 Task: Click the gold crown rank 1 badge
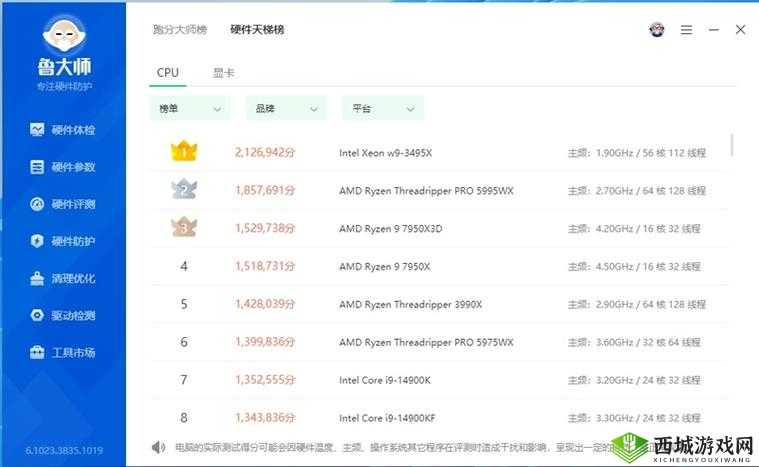pyautogui.click(x=184, y=152)
